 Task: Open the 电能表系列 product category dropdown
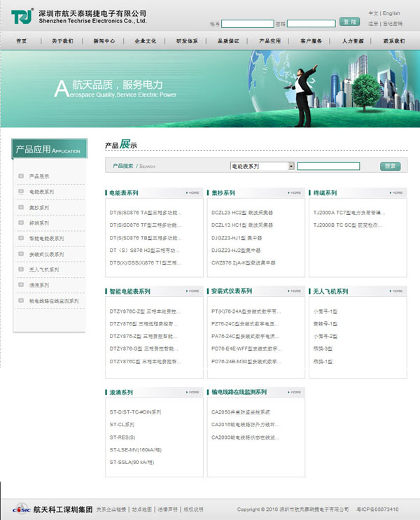coord(262,166)
